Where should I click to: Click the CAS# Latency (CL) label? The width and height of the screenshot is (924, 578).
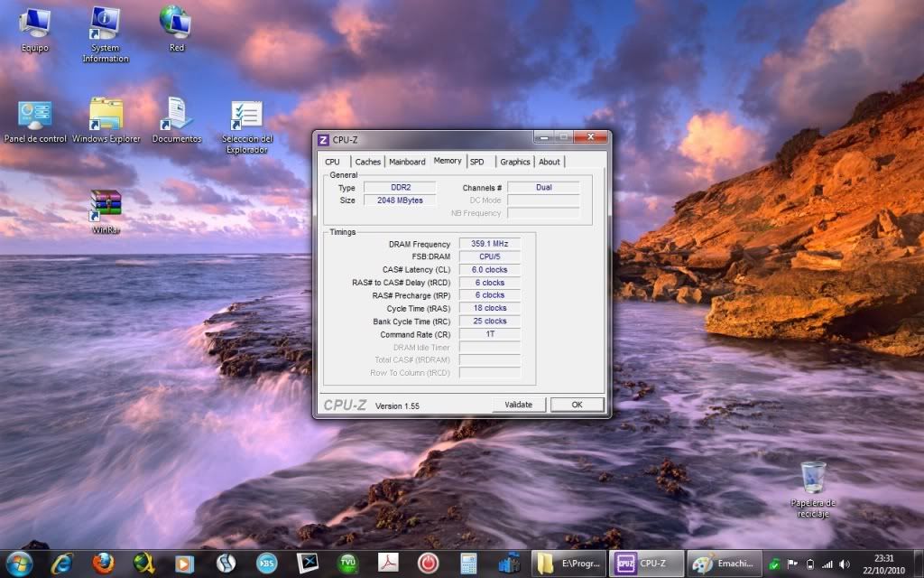coord(417,269)
